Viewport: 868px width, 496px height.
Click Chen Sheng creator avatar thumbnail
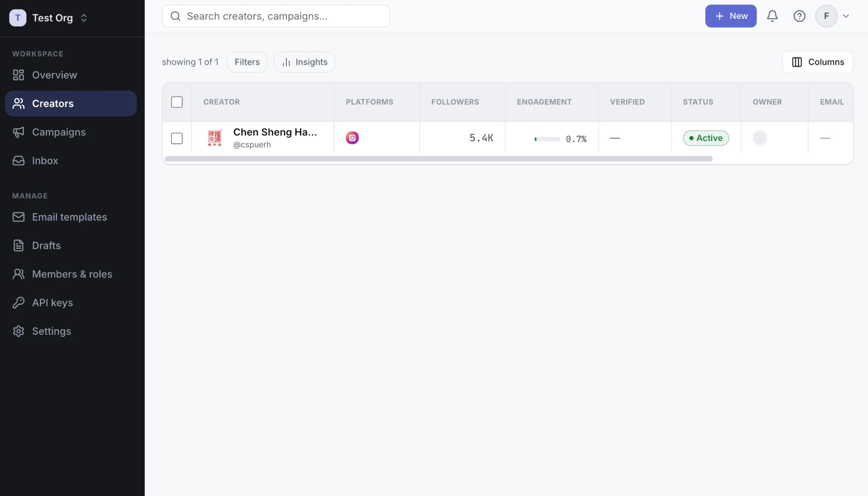[214, 138]
